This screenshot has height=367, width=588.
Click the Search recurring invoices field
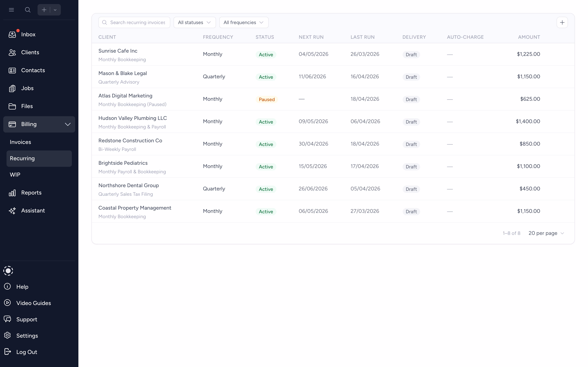pos(137,22)
